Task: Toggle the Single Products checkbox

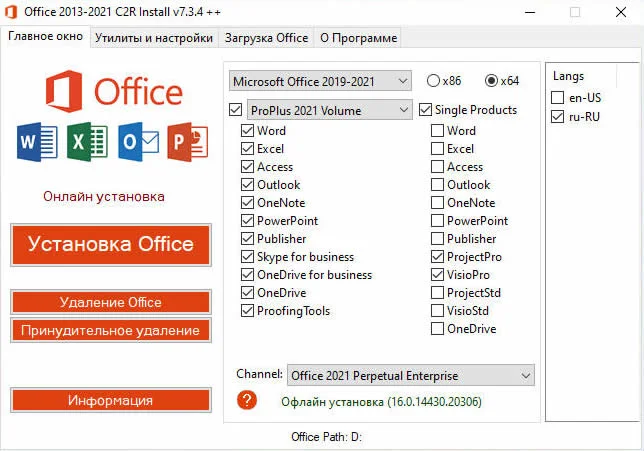Action: [x=425, y=110]
